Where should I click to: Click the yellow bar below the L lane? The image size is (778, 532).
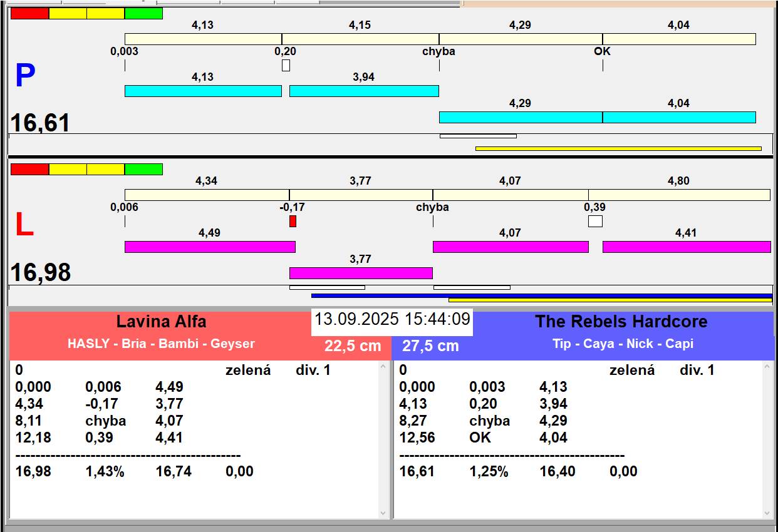click(x=610, y=300)
